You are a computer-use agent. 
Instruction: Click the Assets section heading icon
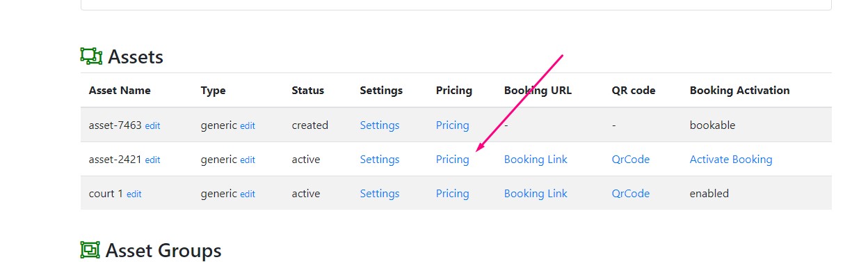[91, 56]
